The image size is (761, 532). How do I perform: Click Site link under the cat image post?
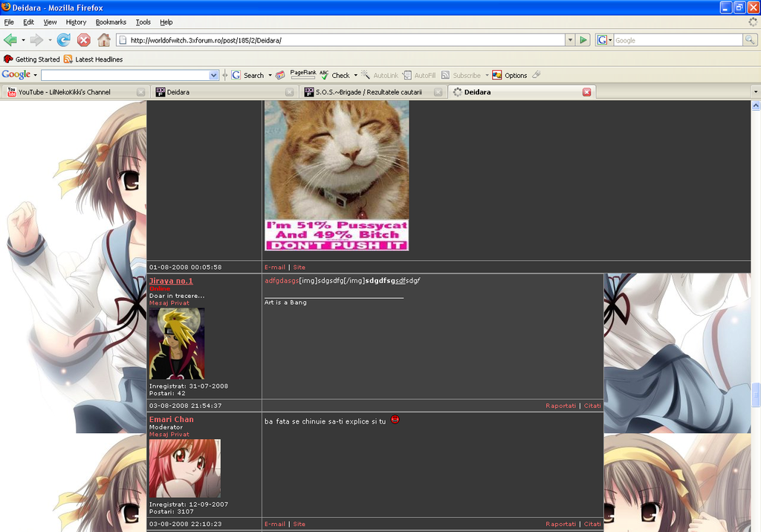[x=299, y=267]
